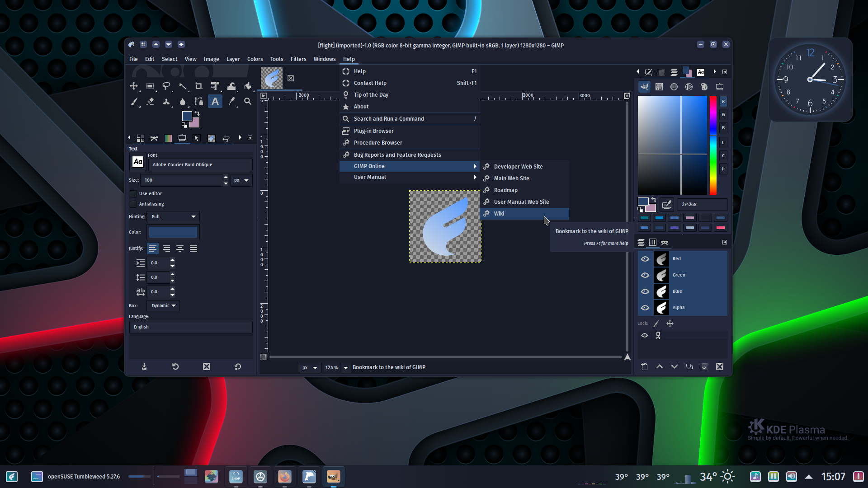The height and width of the screenshot is (488, 868).
Task: Hide the Green channel eye
Action: (x=645, y=275)
